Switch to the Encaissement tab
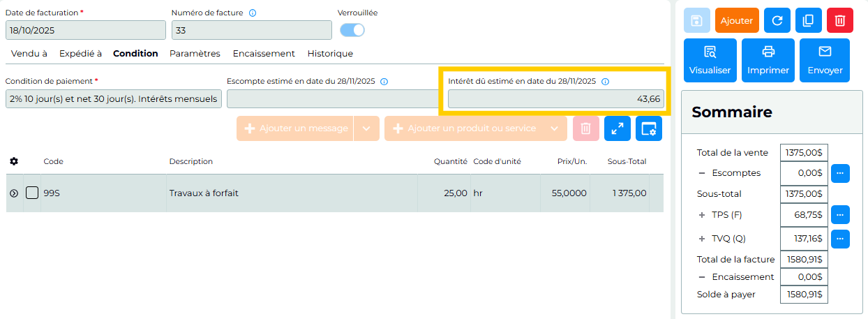Viewport: 868px width, 319px height. (264, 53)
